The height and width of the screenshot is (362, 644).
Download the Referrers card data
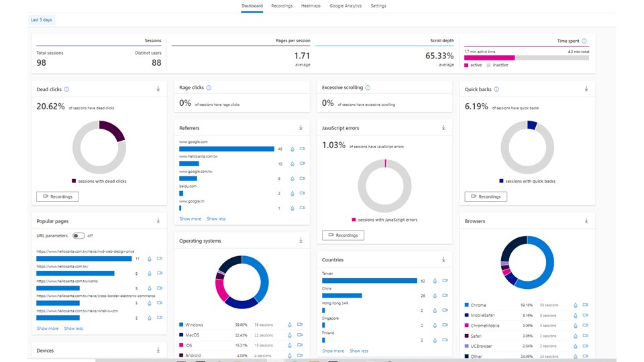[301, 127]
